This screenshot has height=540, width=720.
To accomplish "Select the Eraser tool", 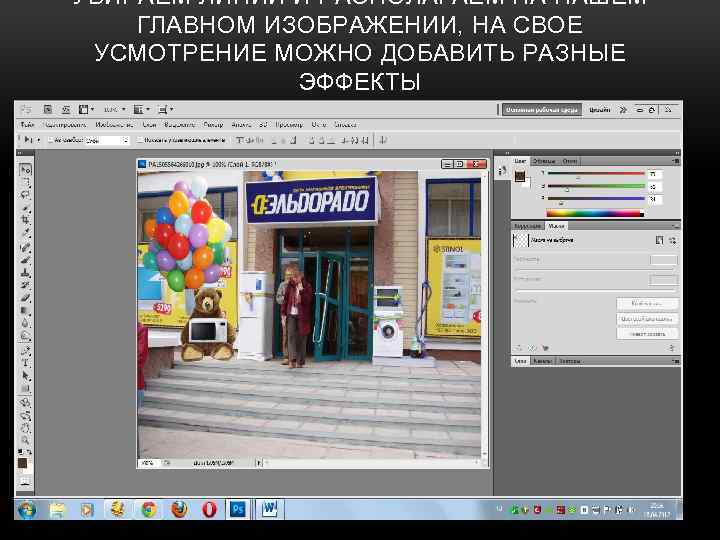I will pos(25,298).
